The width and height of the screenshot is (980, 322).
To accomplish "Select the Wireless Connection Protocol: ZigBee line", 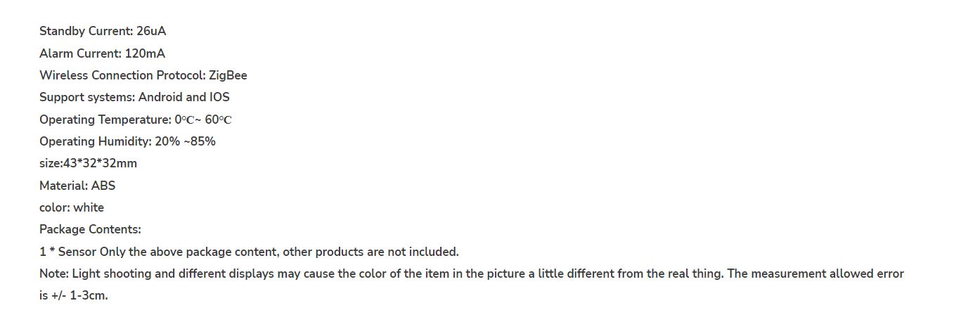I will (x=143, y=75).
